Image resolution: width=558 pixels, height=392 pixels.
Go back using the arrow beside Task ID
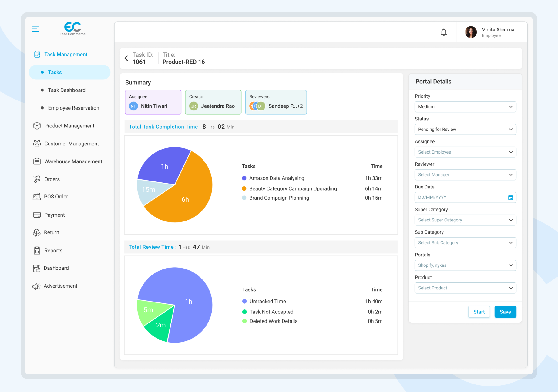[126, 58]
